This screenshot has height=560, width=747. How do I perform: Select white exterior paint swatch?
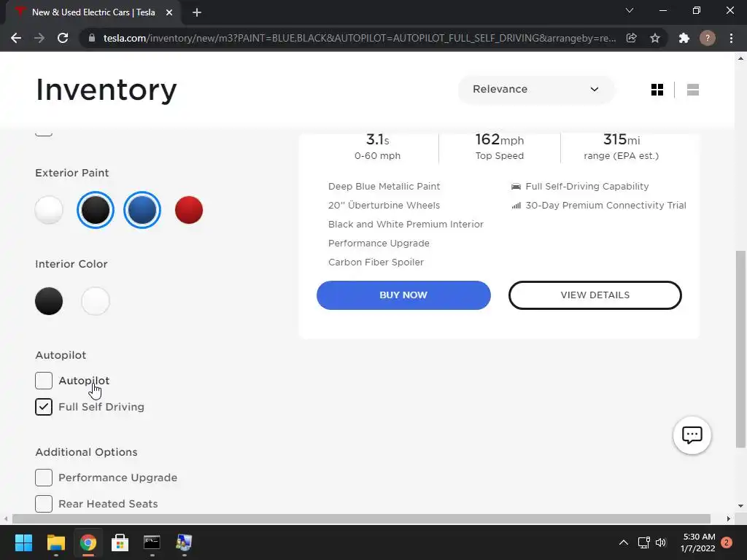pyautogui.click(x=49, y=209)
